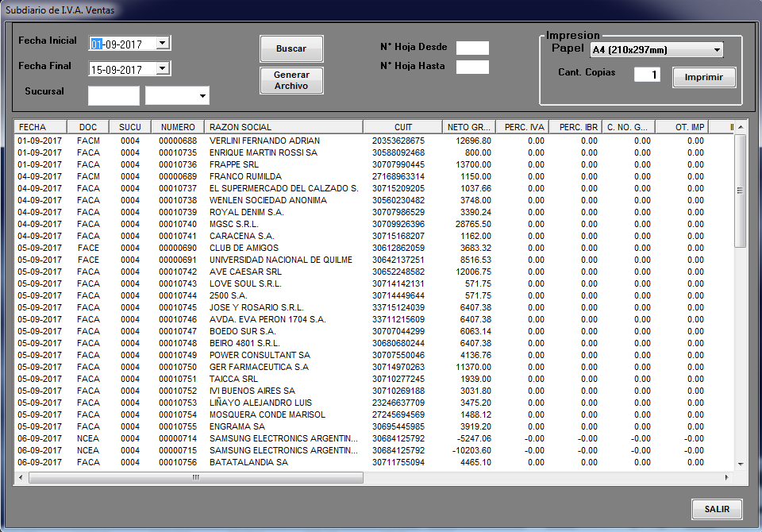Select the FRANCO RUMILDA row
The width and height of the screenshot is (762, 532).
374,176
